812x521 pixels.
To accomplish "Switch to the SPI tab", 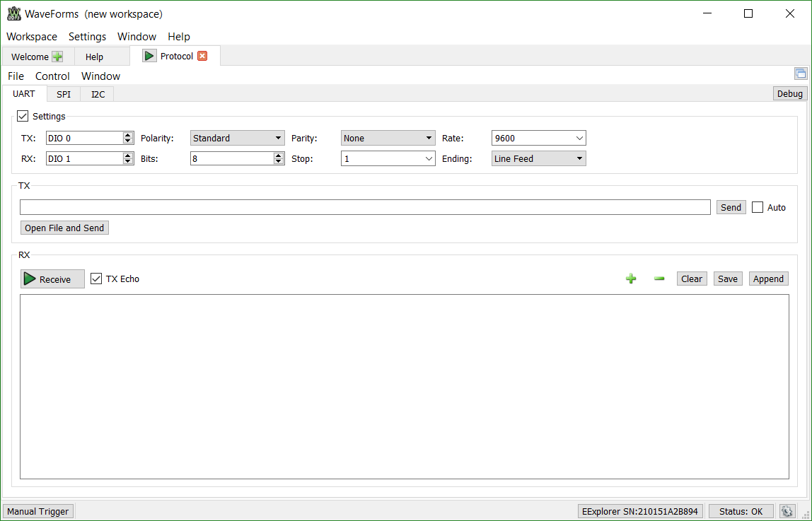I will (x=64, y=94).
